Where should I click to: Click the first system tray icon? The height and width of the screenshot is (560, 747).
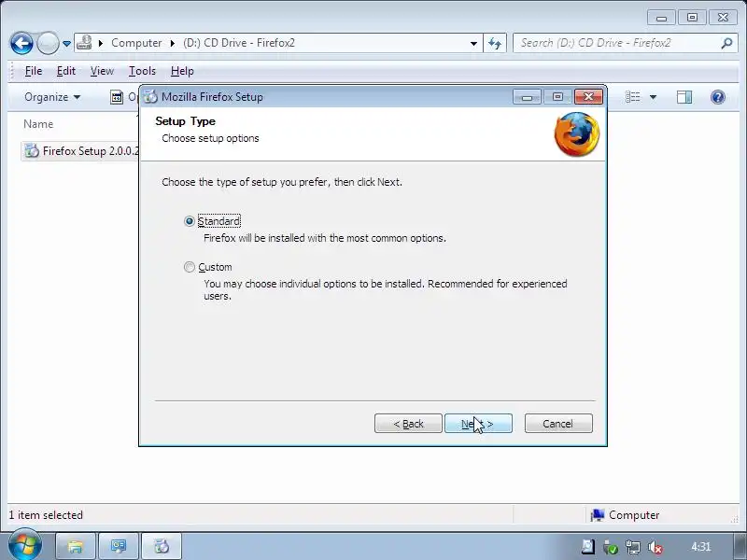[x=588, y=547]
